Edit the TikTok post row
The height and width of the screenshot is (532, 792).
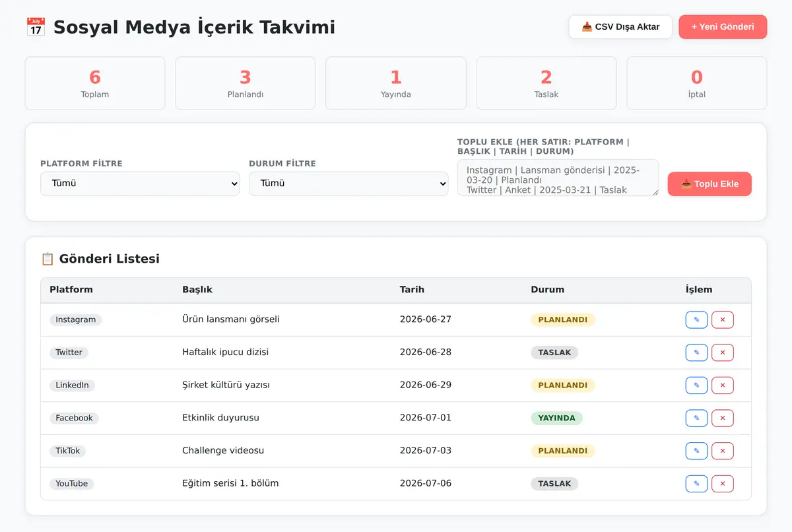(x=696, y=451)
